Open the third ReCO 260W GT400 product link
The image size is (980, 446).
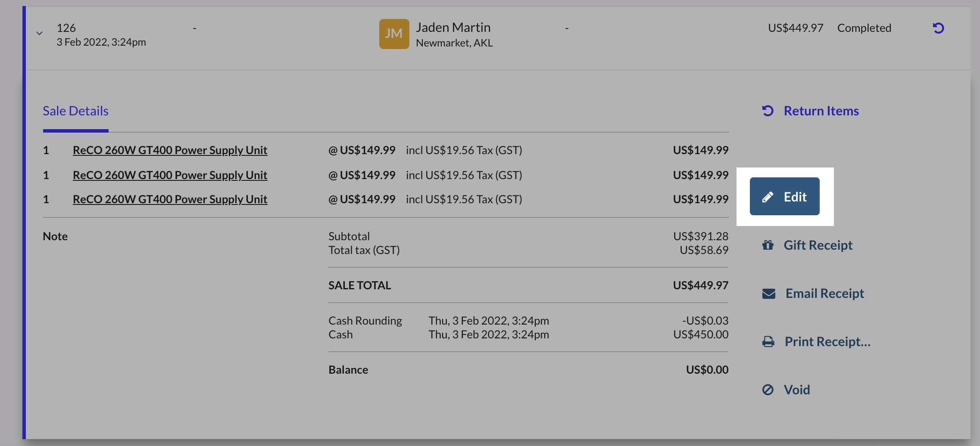pos(170,199)
